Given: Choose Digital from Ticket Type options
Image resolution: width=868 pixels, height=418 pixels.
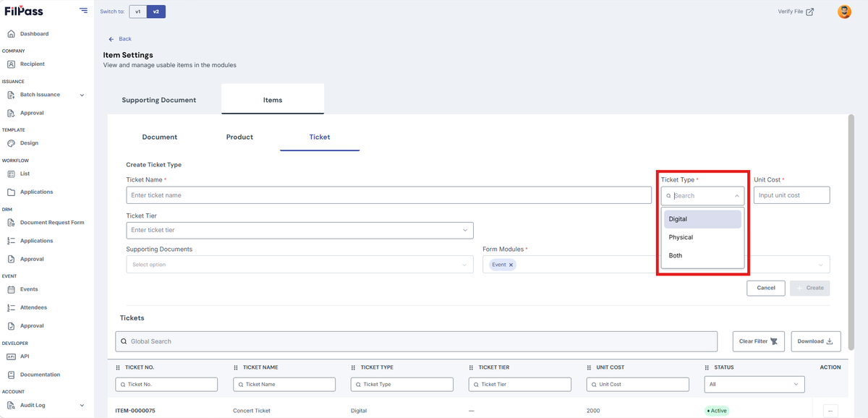Looking at the screenshot, I should tap(702, 219).
